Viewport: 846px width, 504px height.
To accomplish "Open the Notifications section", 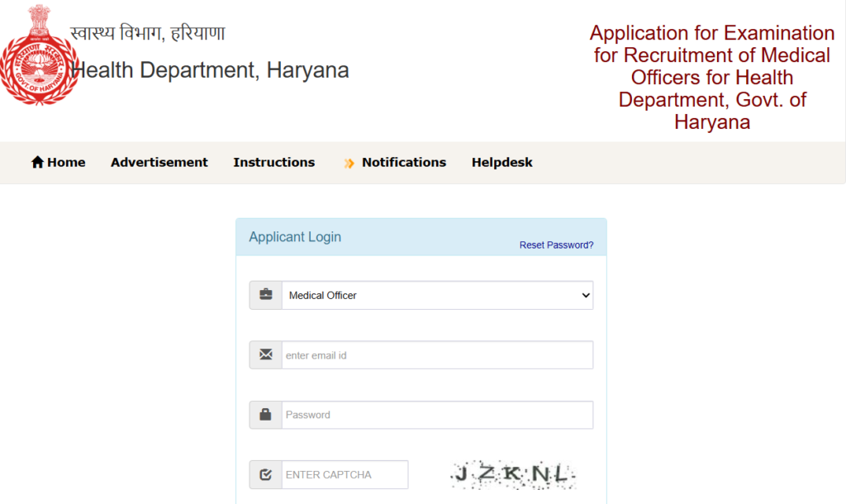I will (404, 162).
